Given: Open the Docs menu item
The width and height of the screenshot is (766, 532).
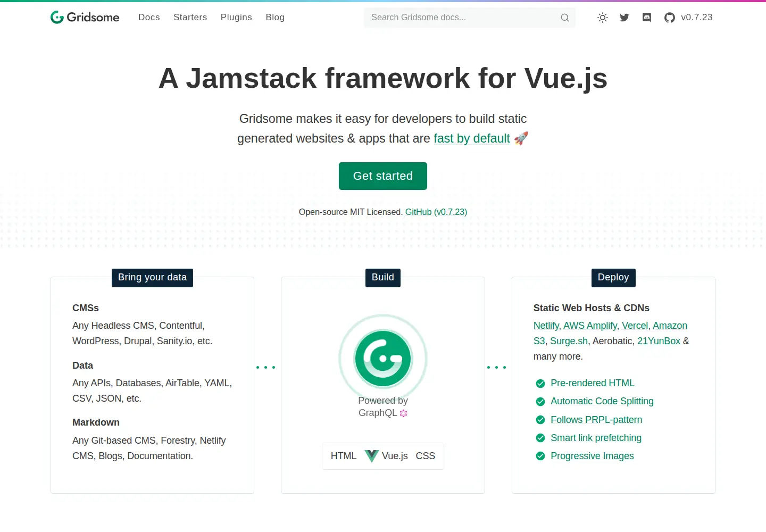Looking at the screenshot, I should [149, 18].
